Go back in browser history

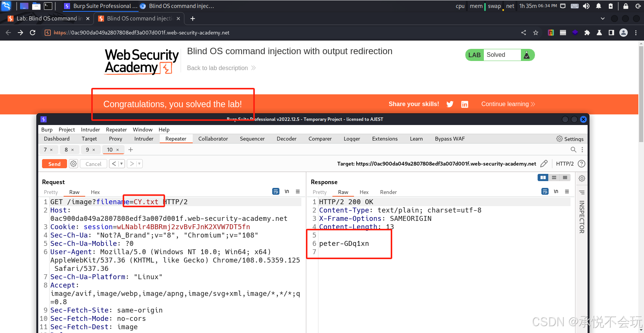[8, 33]
